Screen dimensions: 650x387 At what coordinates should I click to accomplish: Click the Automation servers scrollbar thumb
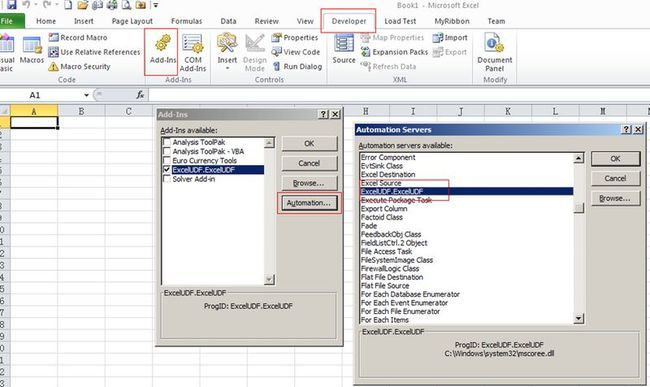[579, 208]
